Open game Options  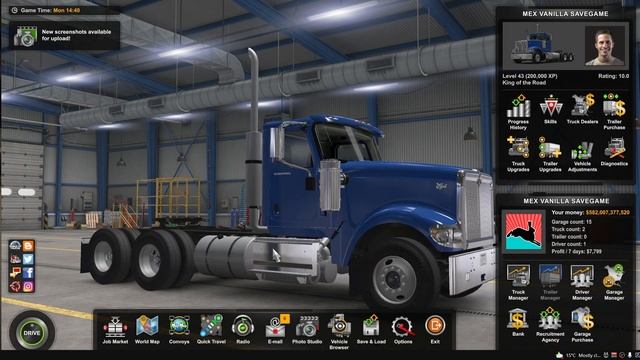pos(403,329)
